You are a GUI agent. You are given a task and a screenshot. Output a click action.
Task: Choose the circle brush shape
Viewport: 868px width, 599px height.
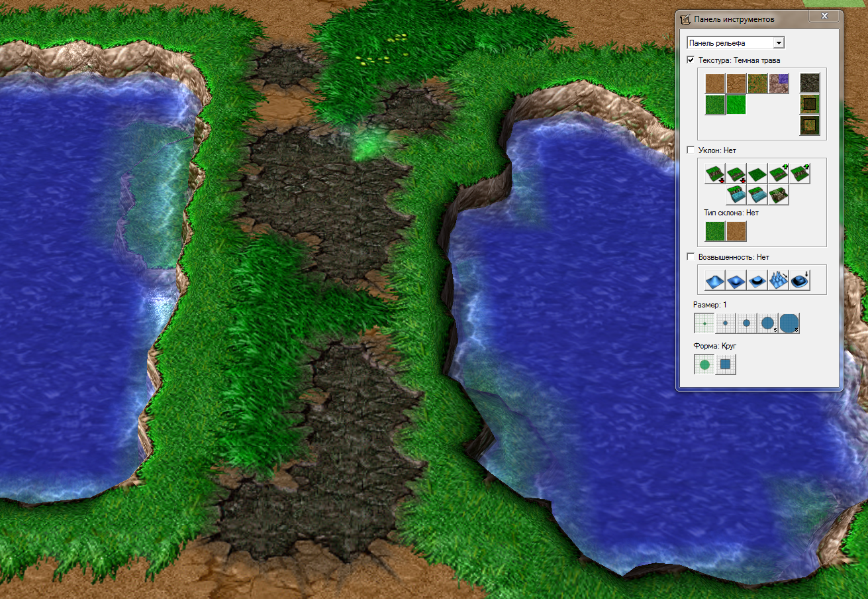(704, 364)
